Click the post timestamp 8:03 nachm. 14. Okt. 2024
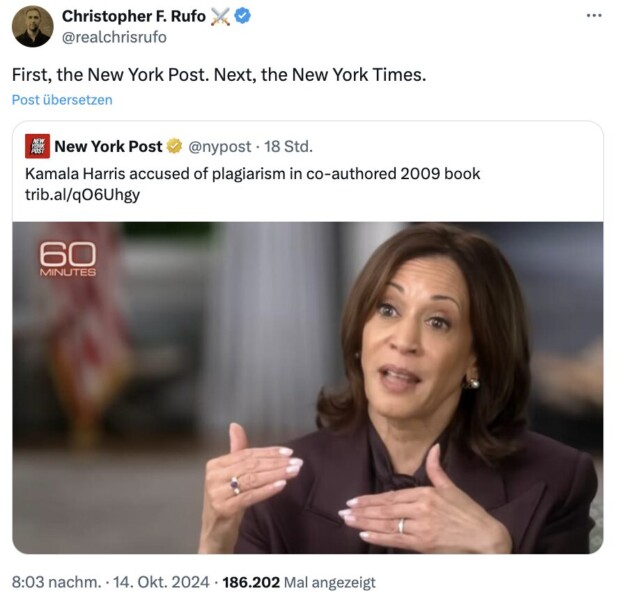 coord(110,582)
